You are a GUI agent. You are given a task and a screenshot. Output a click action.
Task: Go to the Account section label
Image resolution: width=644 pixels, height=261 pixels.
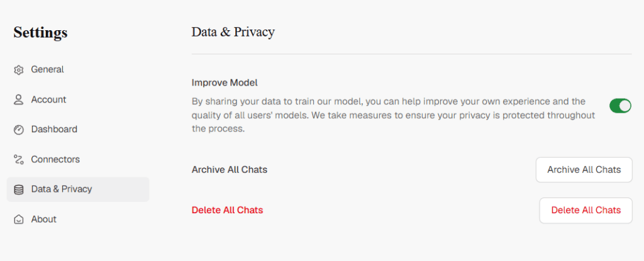pyautogui.click(x=48, y=99)
